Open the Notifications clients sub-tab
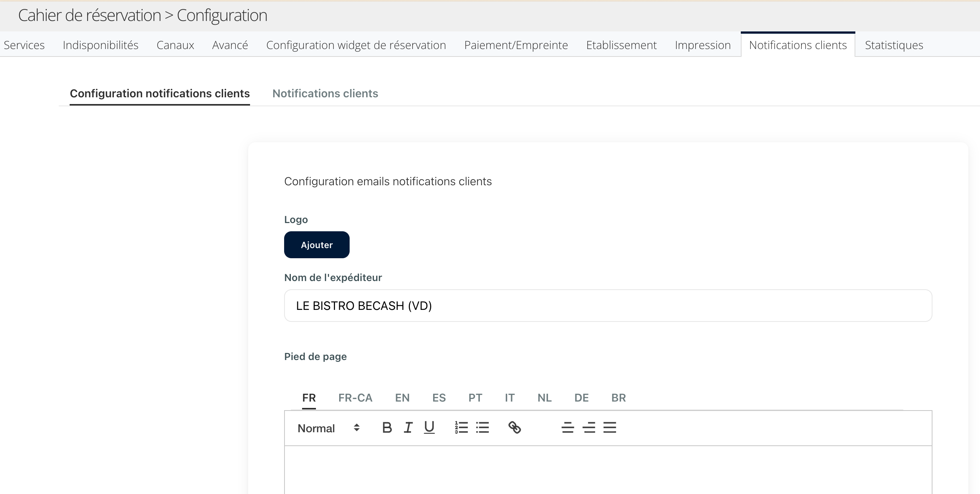 pos(325,94)
